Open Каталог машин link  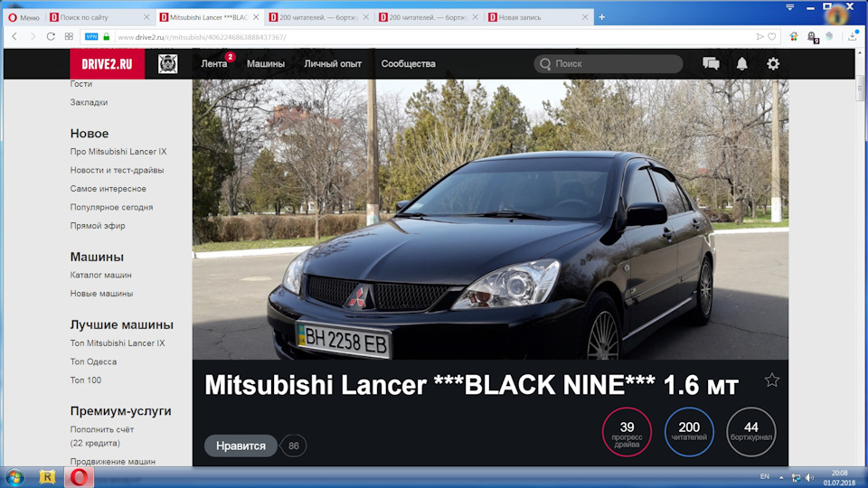tap(100, 275)
